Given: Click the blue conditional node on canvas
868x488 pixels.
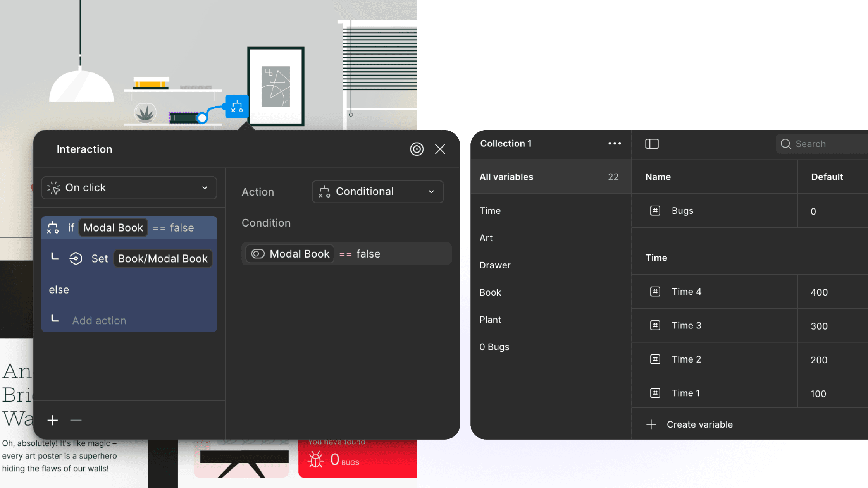Looking at the screenshot, I should click(x=237, y=106).
